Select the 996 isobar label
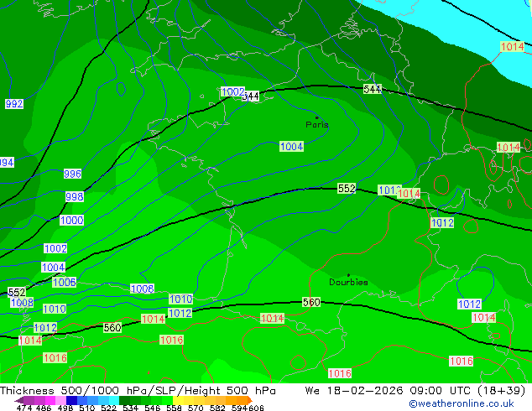532x411 pixels. (73, 174)
